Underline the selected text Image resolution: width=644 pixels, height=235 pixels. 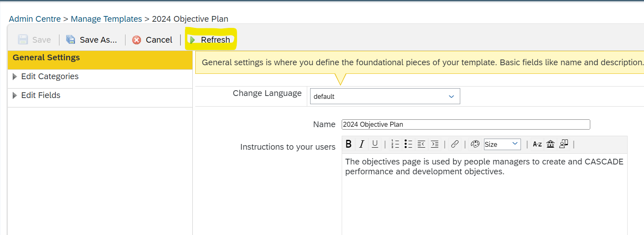point(375,144)
